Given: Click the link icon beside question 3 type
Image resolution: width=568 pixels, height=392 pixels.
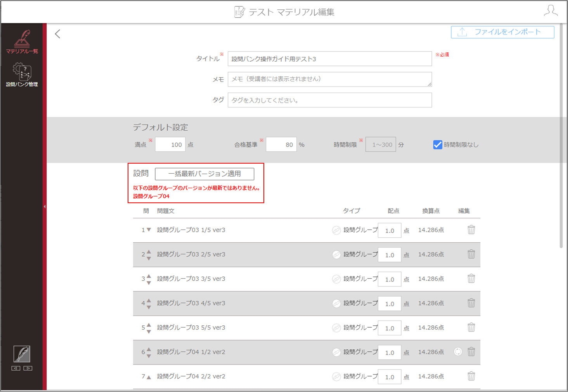Looking at the screenshot, I should [x=336, y=279].
